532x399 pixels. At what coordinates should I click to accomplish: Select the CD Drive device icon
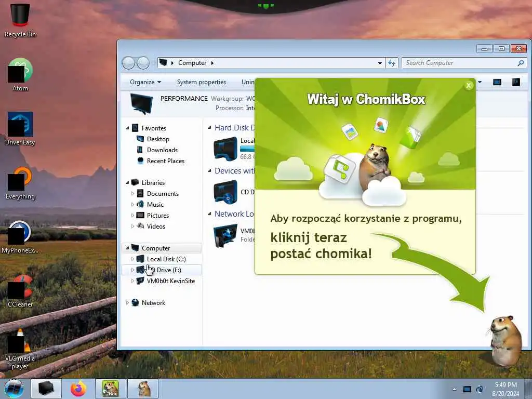[x=225, y=192]
